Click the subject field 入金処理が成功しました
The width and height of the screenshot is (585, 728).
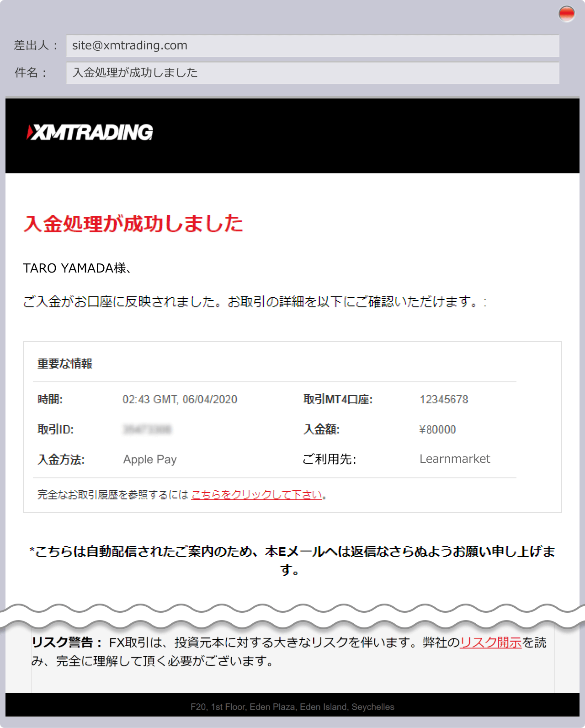312,73
